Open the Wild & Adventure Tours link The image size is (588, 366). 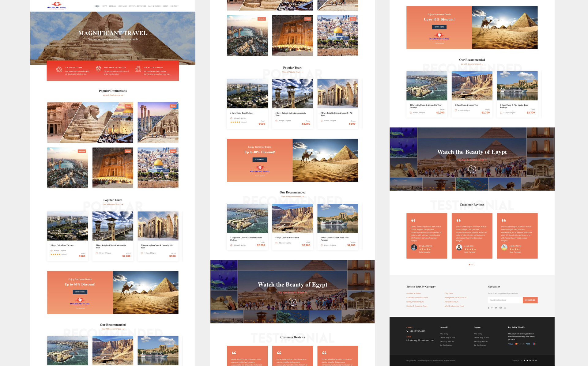(454, 306)
